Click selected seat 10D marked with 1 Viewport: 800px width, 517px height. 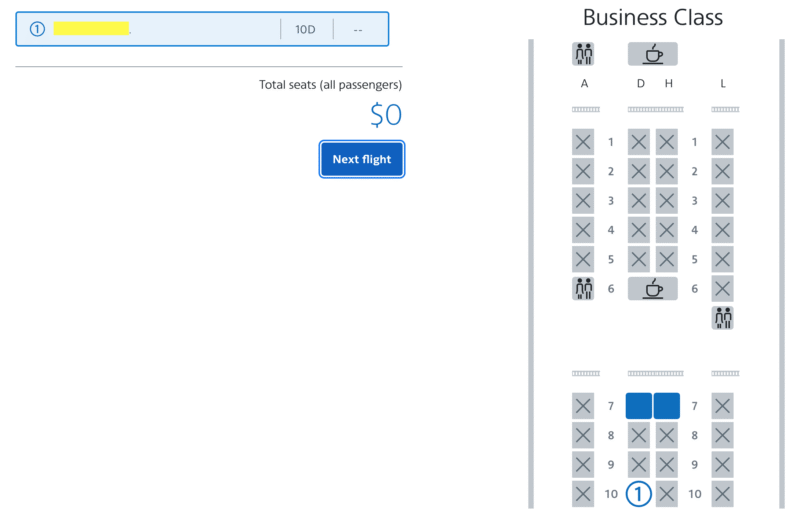click(639, 493)
